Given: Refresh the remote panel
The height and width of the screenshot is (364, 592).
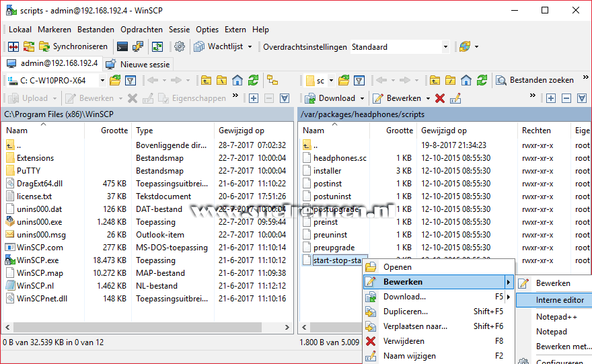Looking at the screenshot, I should click(x=482, y=80).
